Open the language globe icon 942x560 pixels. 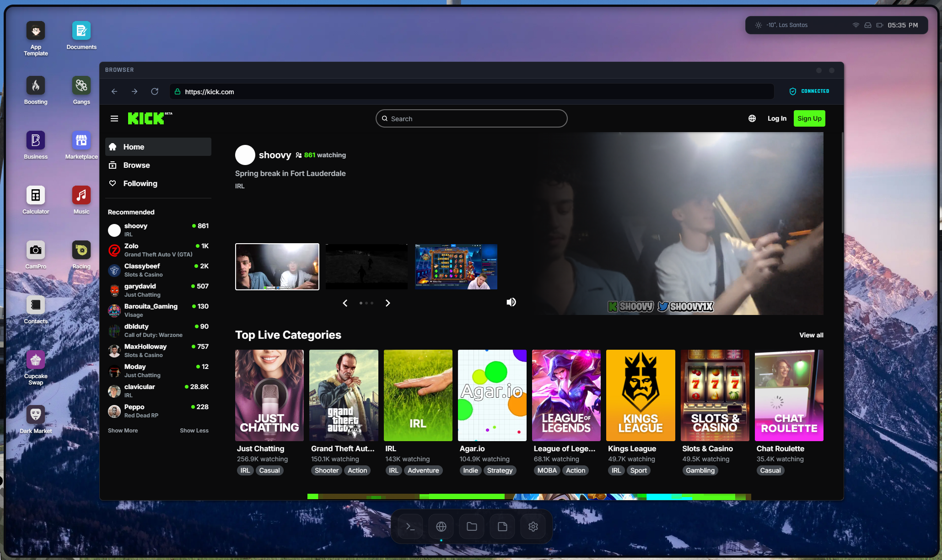(x=752, y=119)
